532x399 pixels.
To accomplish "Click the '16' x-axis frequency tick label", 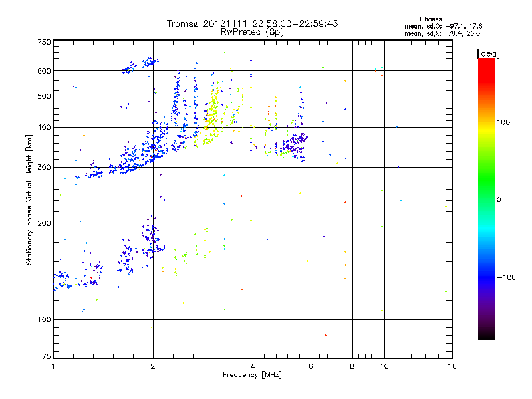I will coord(452,366).
